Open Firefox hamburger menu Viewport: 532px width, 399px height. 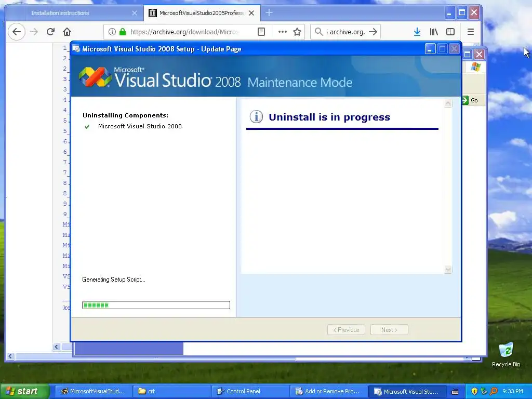point(471,32)
